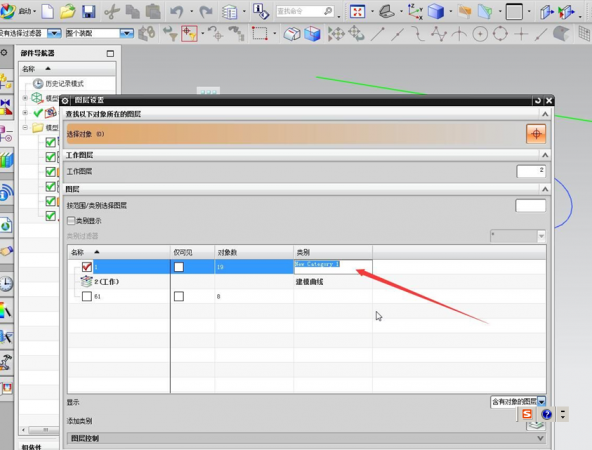
Task: Collapse the 查找以下对象所在的图层 section
Action: [x=545, y=114]
